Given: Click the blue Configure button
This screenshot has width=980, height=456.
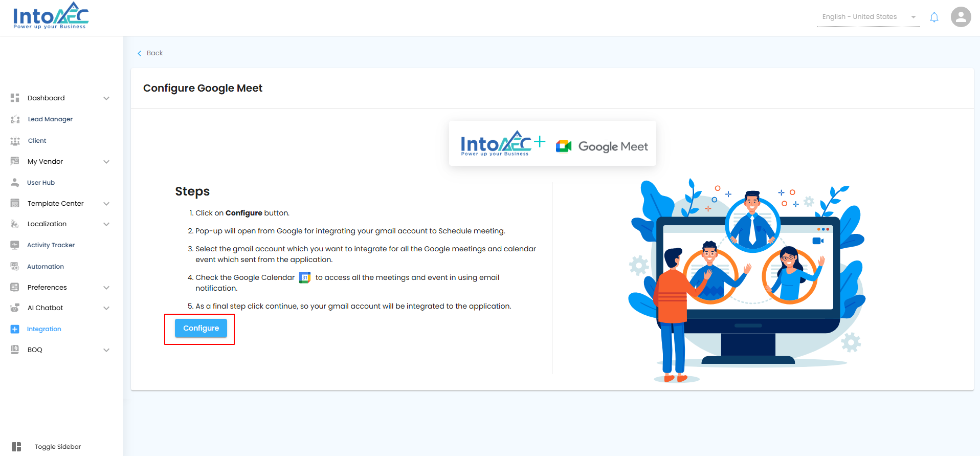Looking at the screenshot, I should [201, 328].
